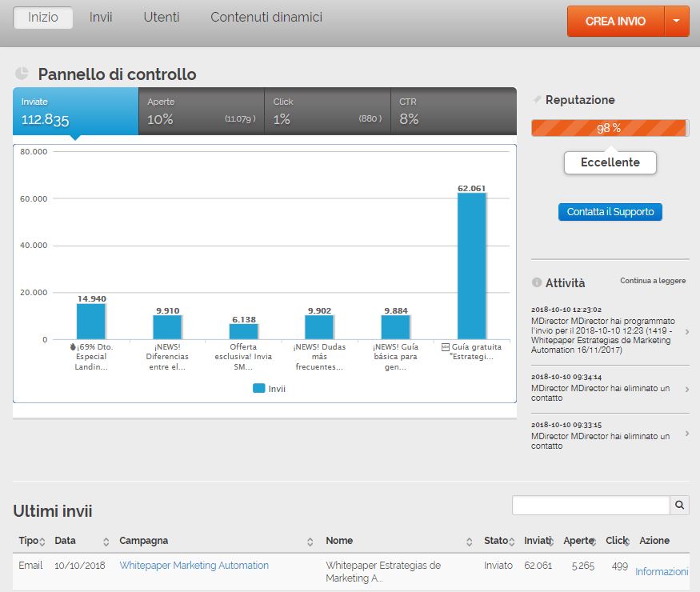Click the 14.940 bar in the chart
The image size is (700, 592).
(91, 322)
